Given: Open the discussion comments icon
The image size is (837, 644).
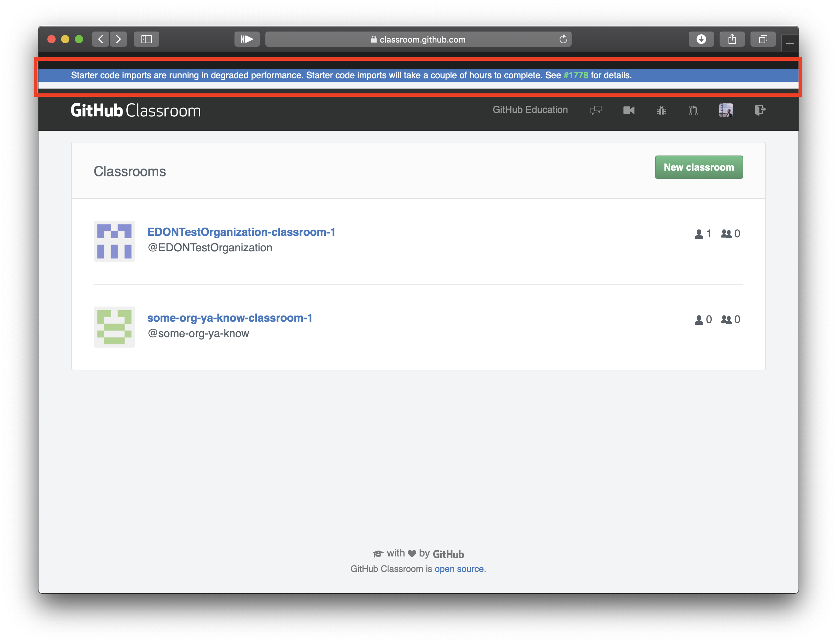Looking at the screenshot, I should tap(596, 110).
